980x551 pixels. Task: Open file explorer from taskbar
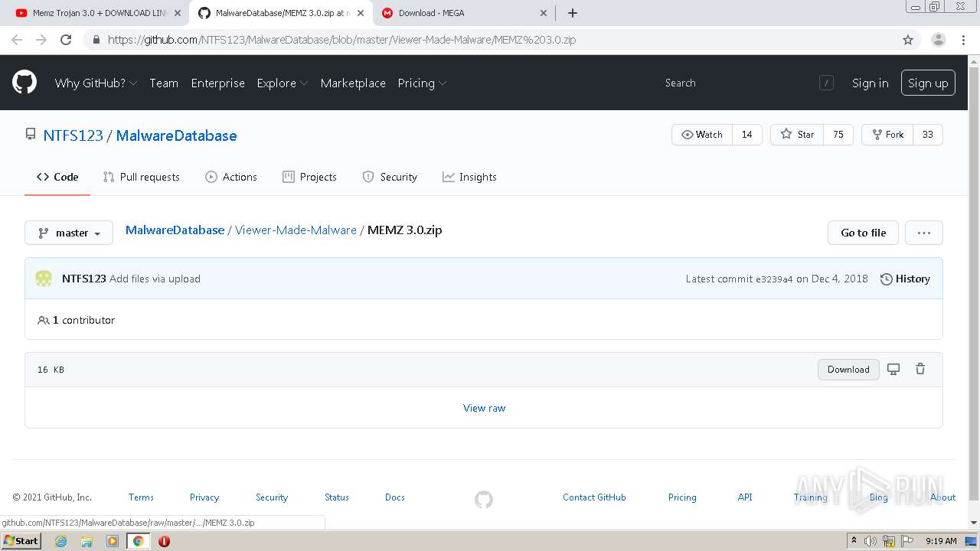(x=87, y=541)
